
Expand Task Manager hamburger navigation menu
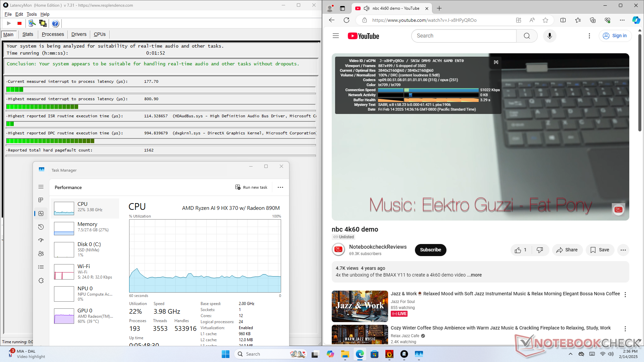[x=41, y=187]
